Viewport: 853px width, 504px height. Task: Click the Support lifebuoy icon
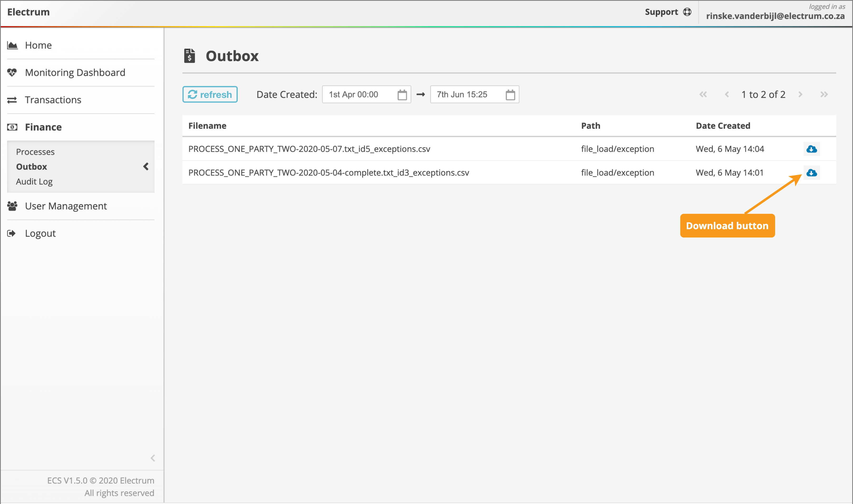pyautogui.click(x=687, y=12)
